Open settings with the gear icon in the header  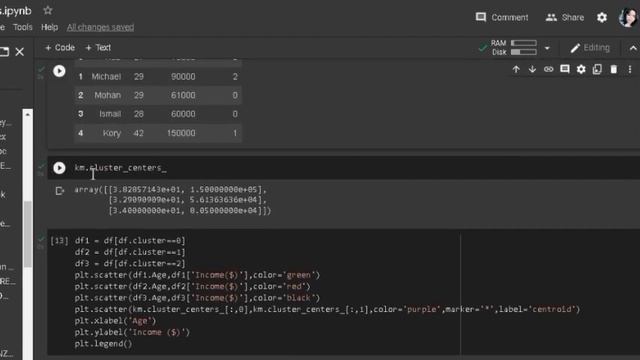point(602,18)
